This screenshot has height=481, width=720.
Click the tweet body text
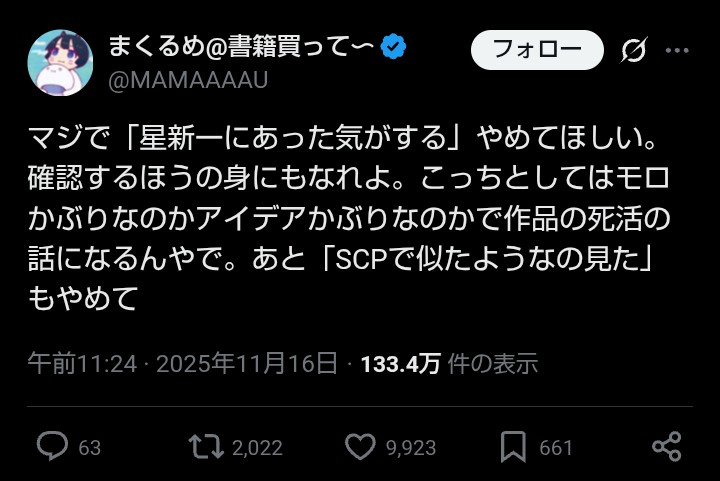[x=349, y=218]
